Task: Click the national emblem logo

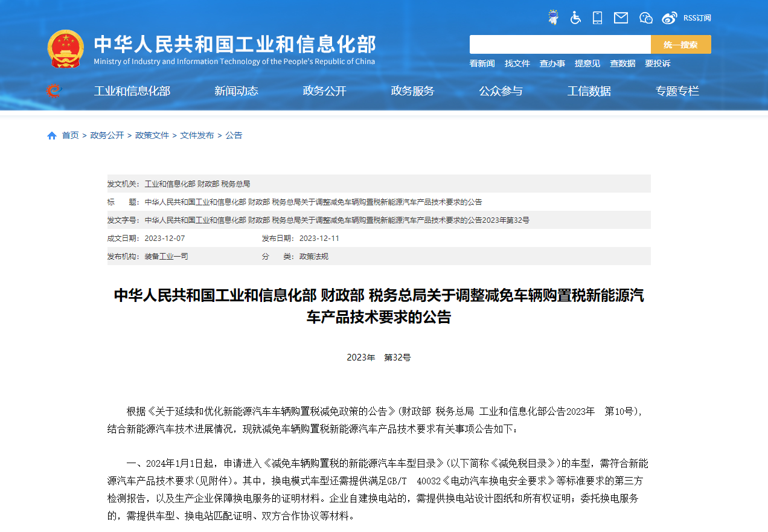Action: pyautogui.click(x=66, y=49)
